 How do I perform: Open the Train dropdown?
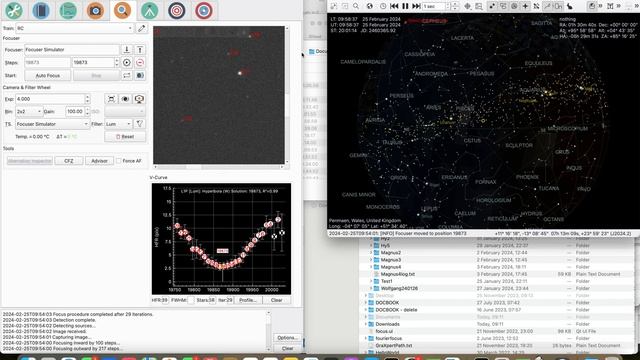tap(74, 28)
